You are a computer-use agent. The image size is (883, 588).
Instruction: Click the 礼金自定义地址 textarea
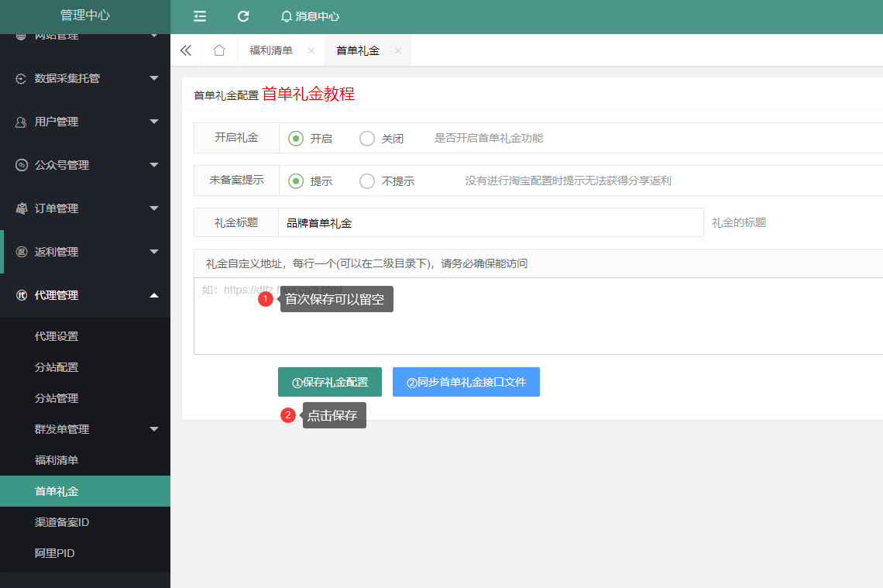pyautogui.click(x=538, y=316)
